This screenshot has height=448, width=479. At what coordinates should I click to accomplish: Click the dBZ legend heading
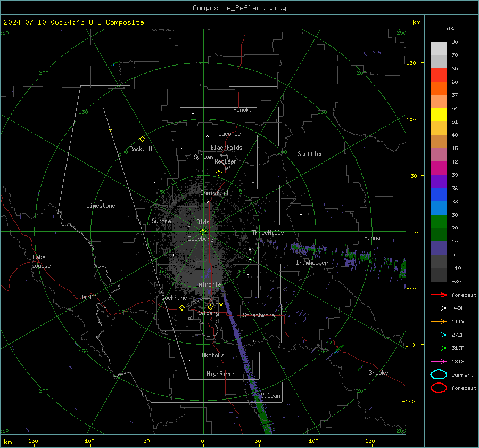[451, 28]
